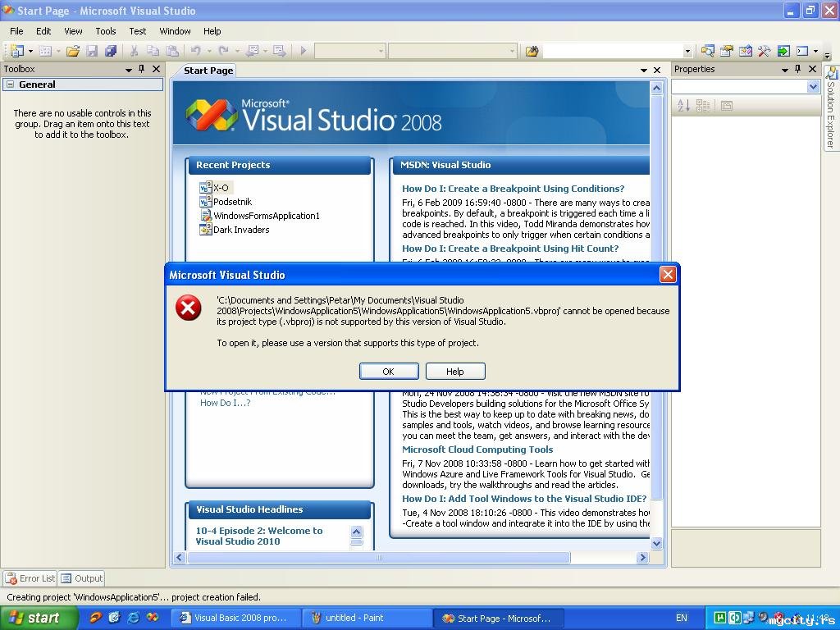The image size is (840, 630).
Task: Open the Toolbox hammer-and-wrench icon
Action: [764, 51]
